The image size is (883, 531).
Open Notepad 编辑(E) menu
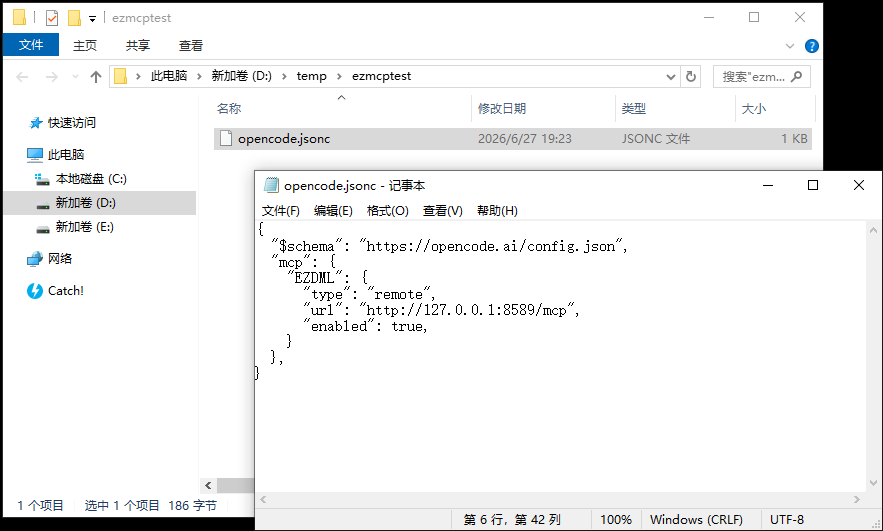[333, 211]
